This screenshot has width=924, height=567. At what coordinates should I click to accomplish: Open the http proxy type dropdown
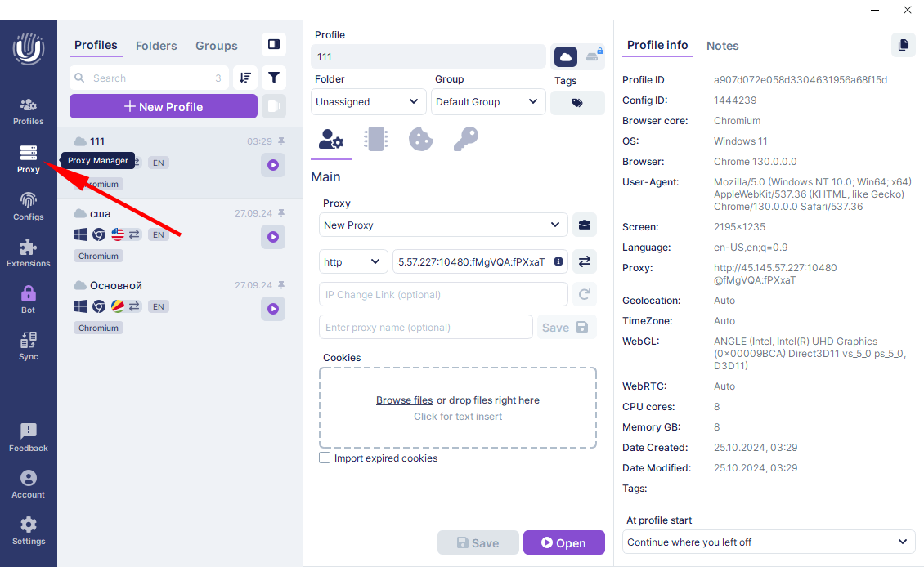coord(352,261)
